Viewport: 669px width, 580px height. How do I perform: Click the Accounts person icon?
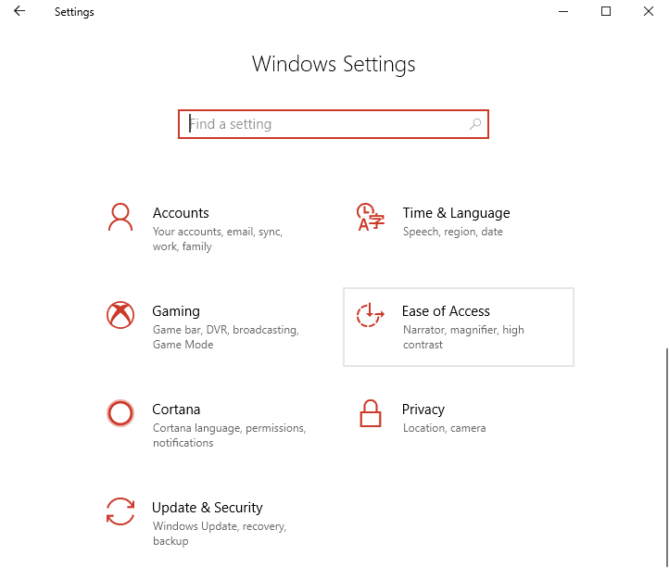(120, 217)
